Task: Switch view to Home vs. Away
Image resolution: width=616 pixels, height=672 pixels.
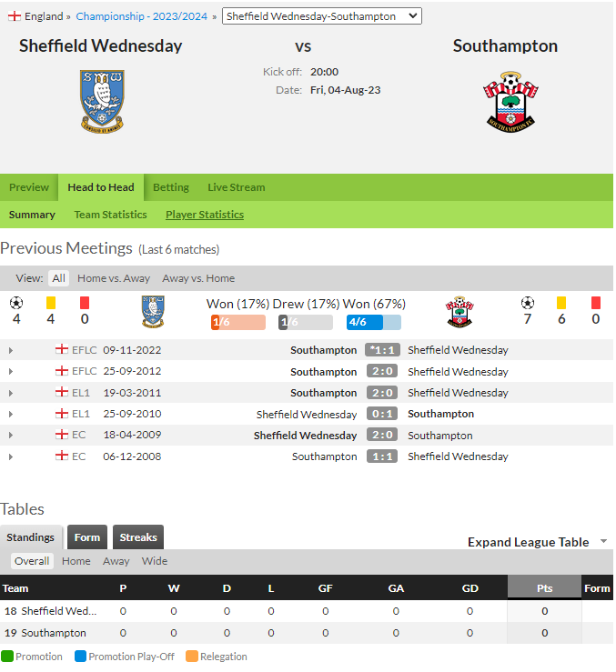Action: click(114, 278)
